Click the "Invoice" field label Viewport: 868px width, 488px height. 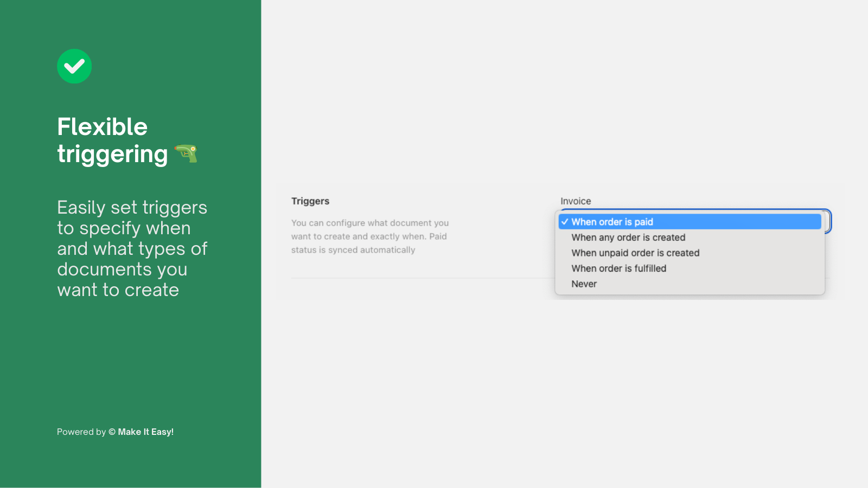(576, 201)
